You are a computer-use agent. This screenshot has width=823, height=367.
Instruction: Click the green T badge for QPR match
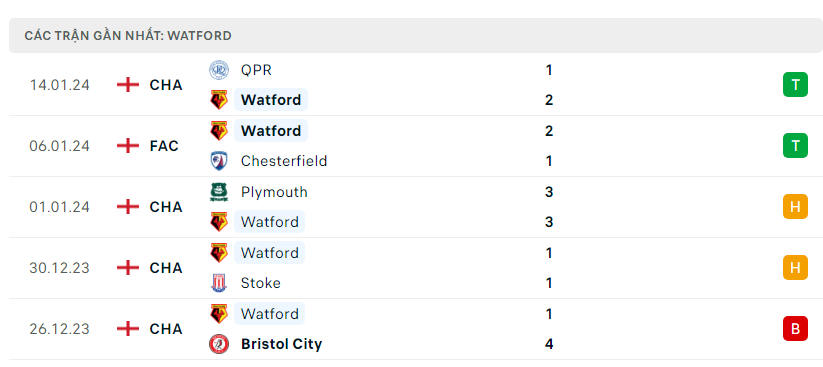[795, 85]
